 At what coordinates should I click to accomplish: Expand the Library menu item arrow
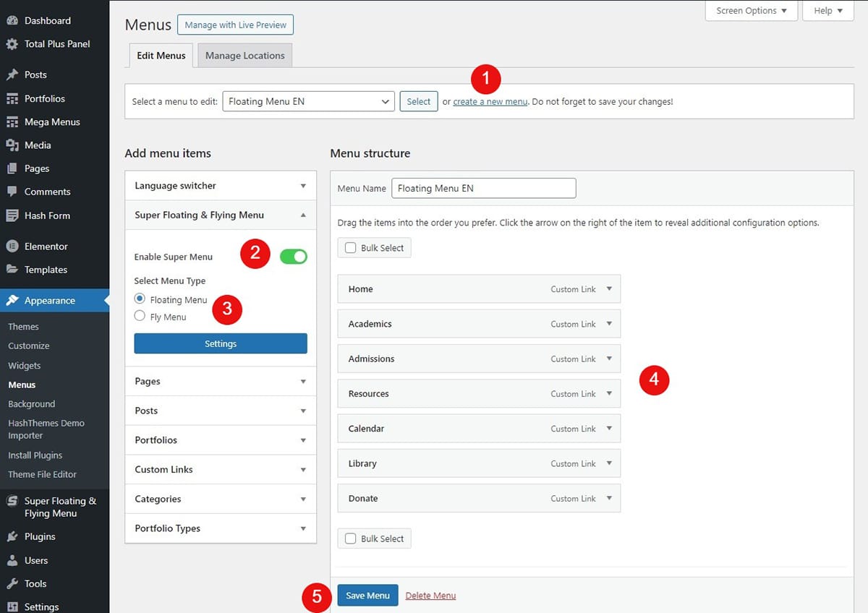coord(609,463)
